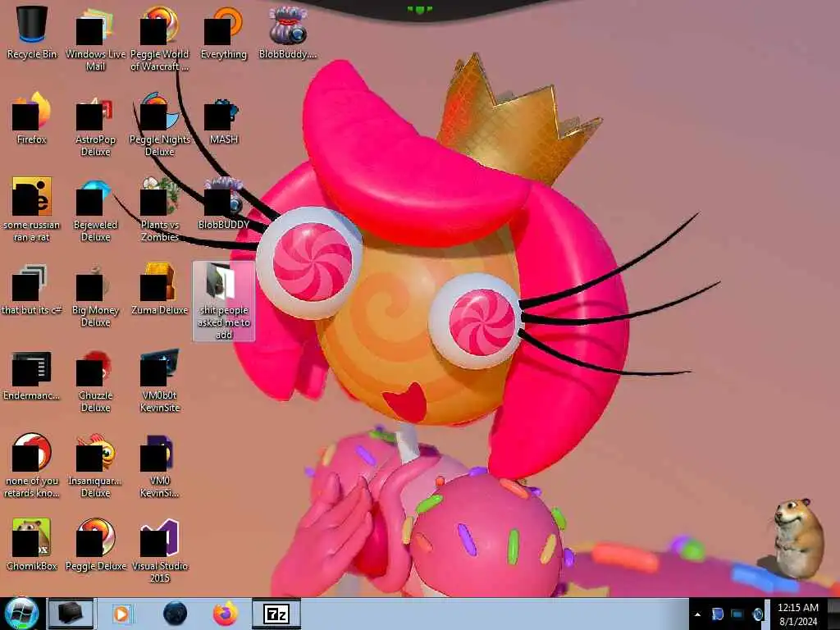Screen dimensions: 840x630
Task: Click the Show desktop button
Action: [833, 614]
